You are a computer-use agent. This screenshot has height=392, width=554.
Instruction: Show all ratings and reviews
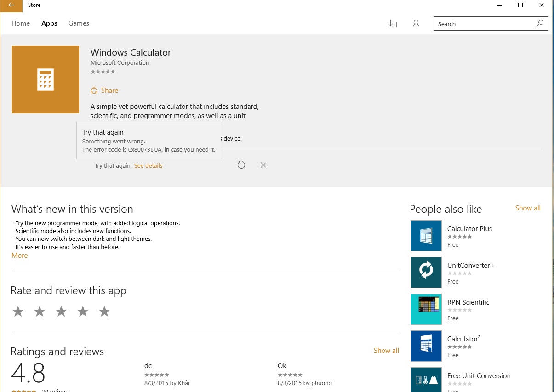point(386,351)
